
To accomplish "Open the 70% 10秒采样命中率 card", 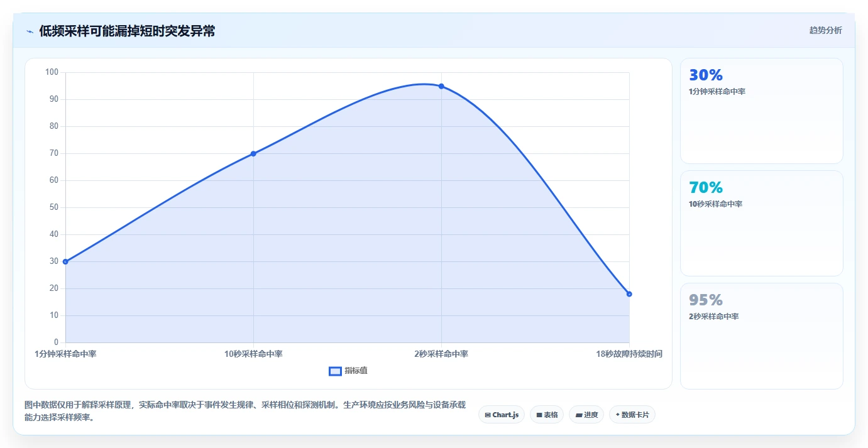I will pos(761,223).
